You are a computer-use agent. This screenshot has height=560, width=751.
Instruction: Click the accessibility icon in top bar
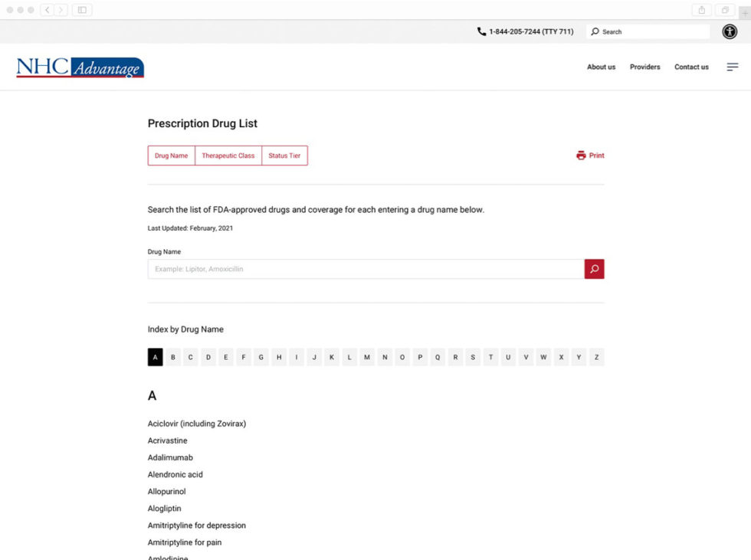(x=730, y=31)
